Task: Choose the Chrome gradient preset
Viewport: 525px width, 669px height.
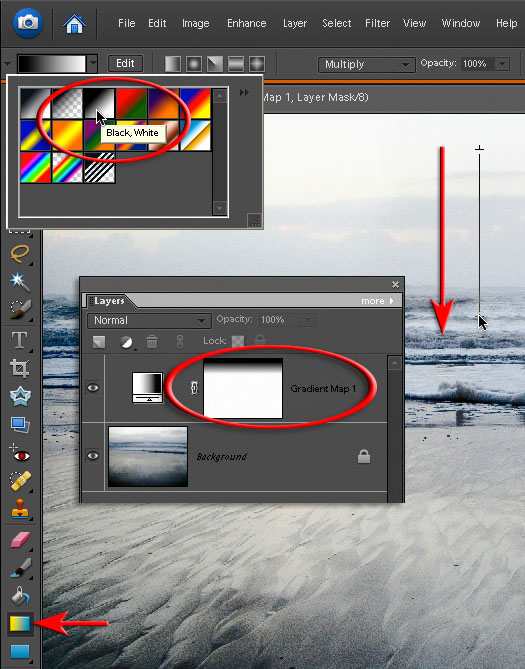Action: pos(195,135)
